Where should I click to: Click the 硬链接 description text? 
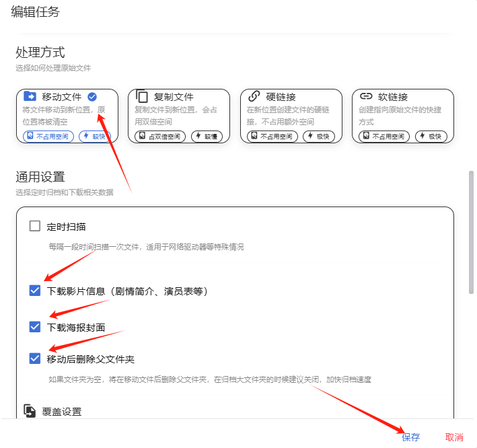point(288,116)
